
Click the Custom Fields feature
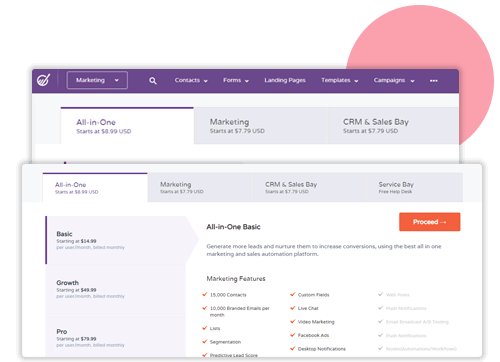pos(313,295)
